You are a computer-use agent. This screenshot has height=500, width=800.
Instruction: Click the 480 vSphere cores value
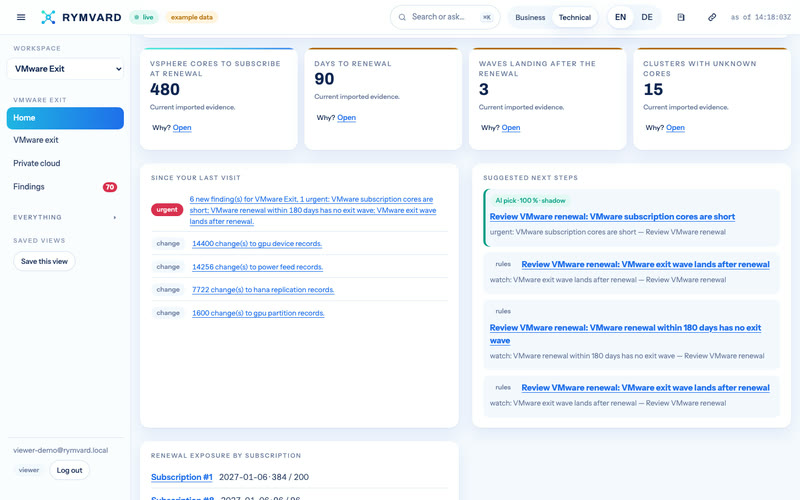165,89
